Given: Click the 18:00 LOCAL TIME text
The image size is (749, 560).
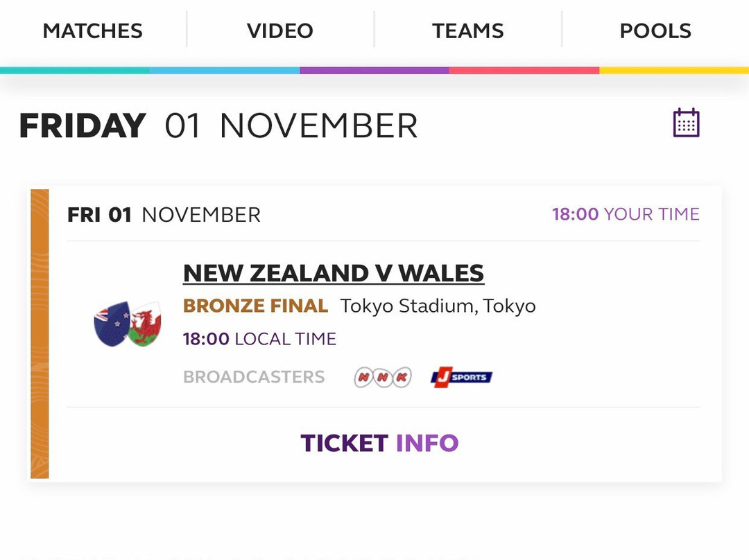Looking at the screenshot, I should point(260,339).
